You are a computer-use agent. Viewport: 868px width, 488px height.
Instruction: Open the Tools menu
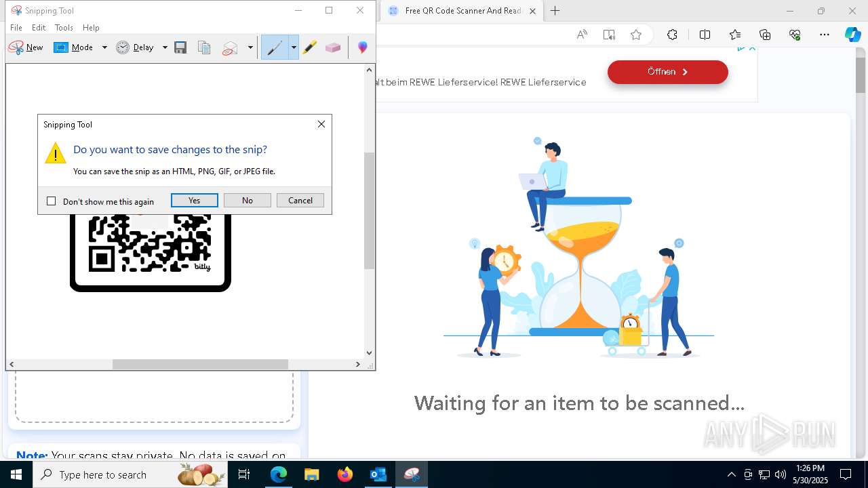tap(64, 28)
